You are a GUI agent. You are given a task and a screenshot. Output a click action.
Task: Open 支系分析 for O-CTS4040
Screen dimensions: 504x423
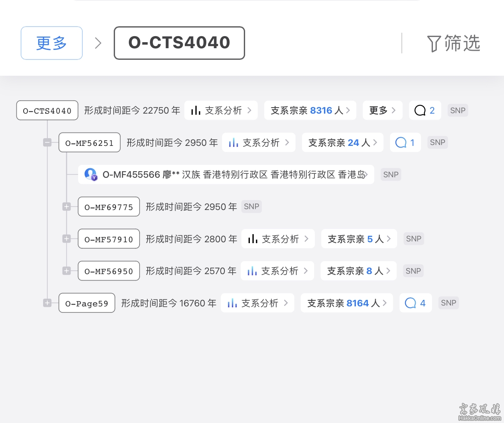tap(221, 111)
